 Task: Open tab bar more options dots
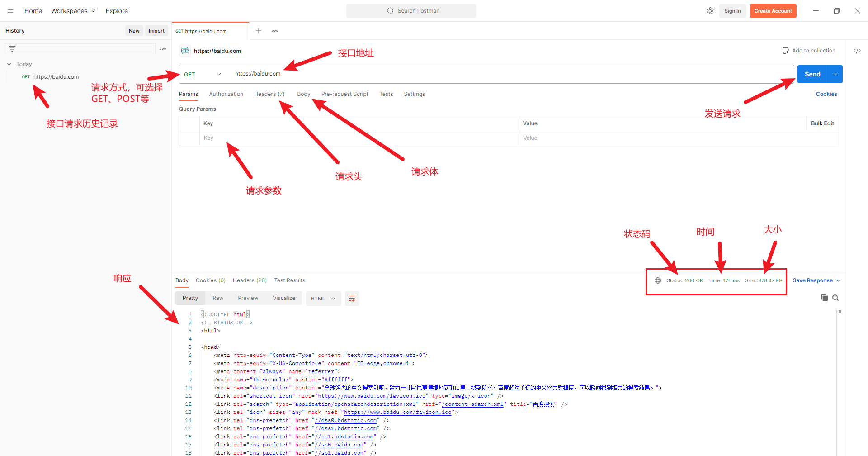275,31
